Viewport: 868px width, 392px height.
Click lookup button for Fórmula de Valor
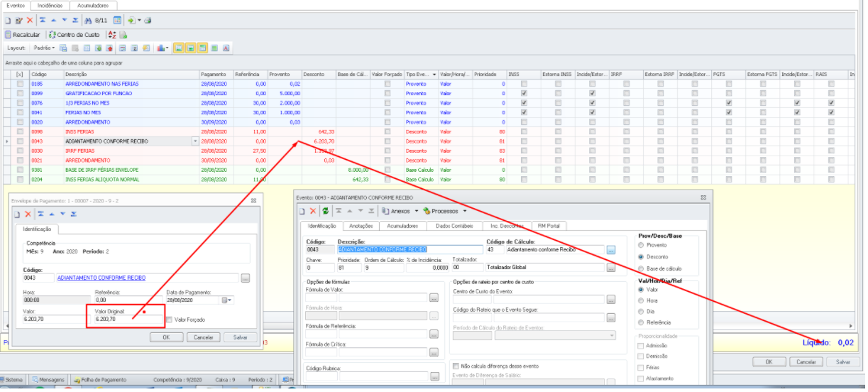(x=434, y=298)
